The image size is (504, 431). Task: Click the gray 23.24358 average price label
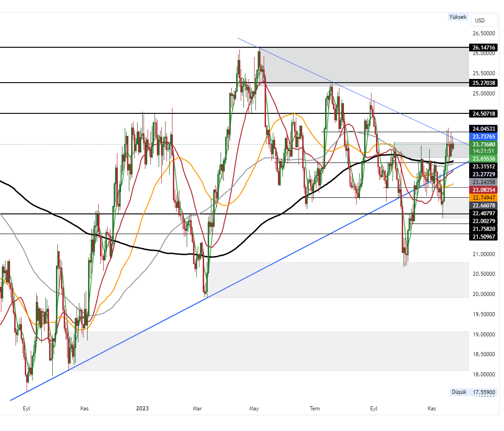(x=483, y=182)
